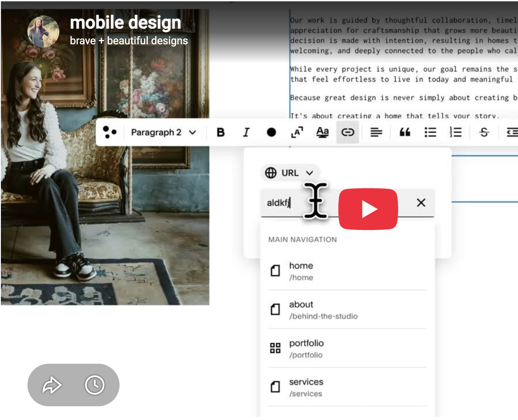This screenshot has width=518, height=420.
Task: Click the watch later clock icon
Action: (95, 385)
